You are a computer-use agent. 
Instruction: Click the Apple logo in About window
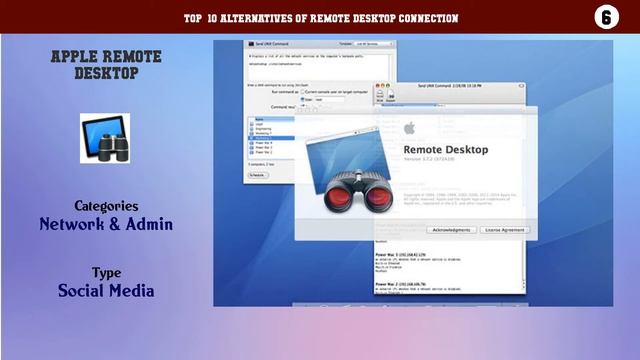(x=409, y=128)
